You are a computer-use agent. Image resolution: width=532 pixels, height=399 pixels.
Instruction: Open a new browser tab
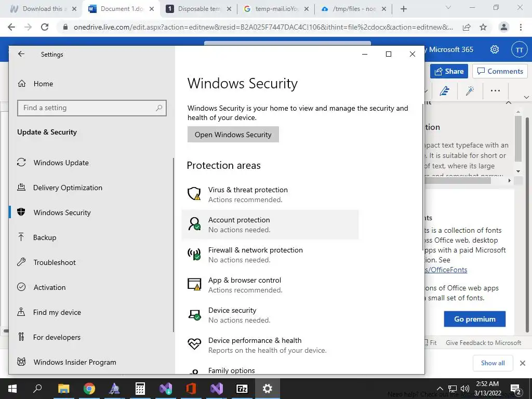tap(403, 9)
